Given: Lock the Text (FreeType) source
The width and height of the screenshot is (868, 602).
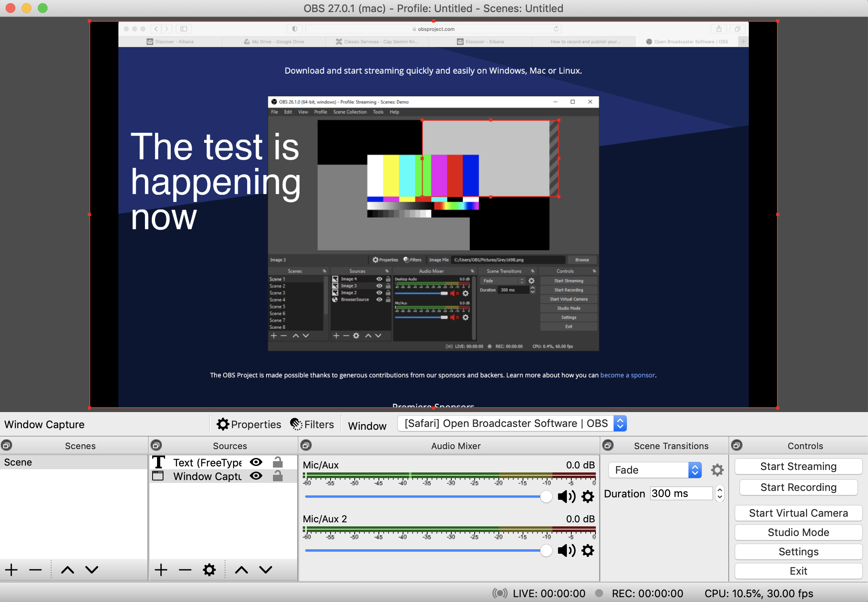Looking at the screenshot, I should [277, 462].
